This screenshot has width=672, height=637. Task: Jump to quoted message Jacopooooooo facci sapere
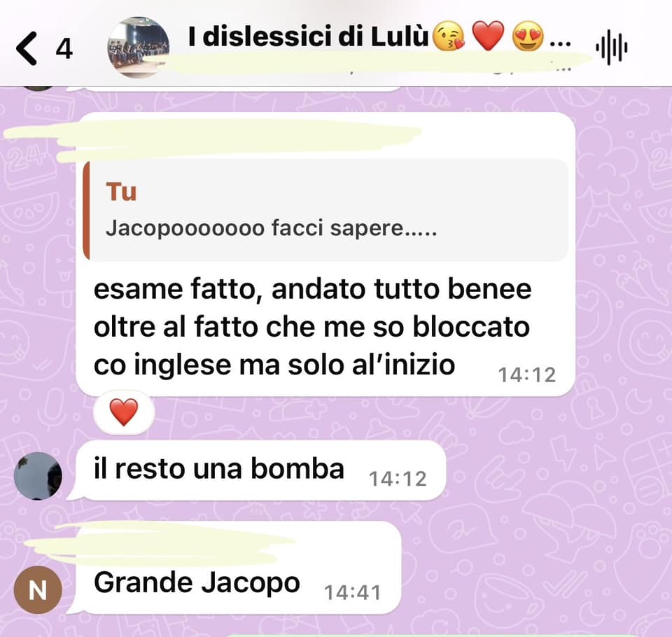325,211
